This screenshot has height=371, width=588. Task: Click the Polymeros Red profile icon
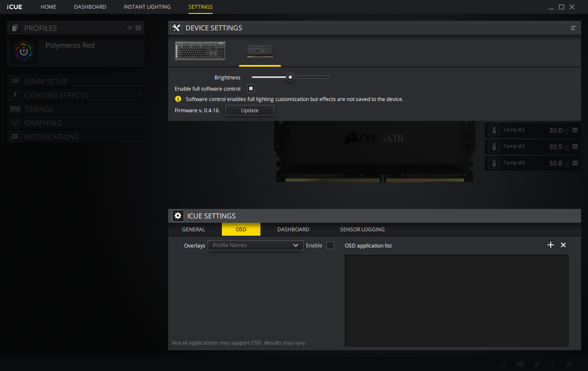click(23, 52)
